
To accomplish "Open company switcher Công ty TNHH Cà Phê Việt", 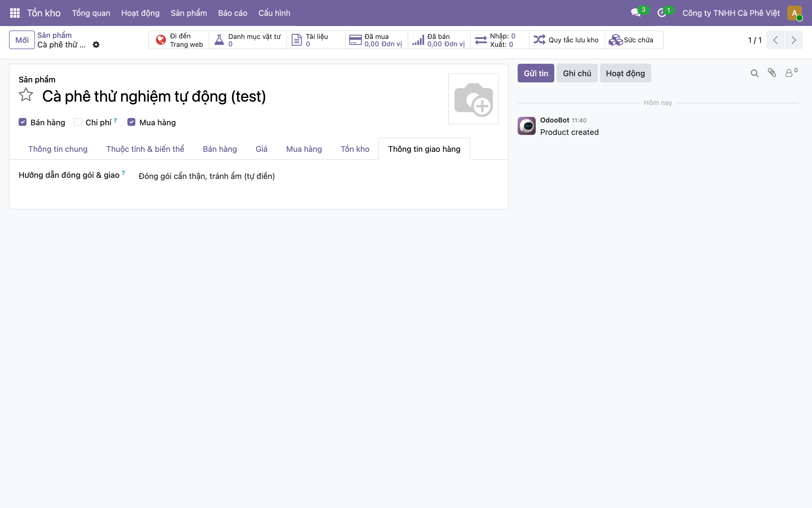I will point(731,13).
